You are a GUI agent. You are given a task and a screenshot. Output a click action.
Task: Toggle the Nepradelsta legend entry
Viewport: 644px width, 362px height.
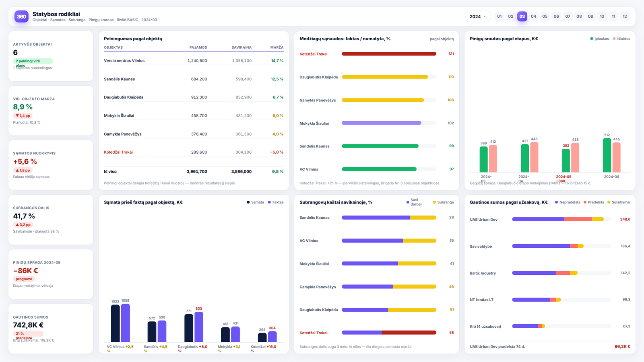click(x=568, y=202)
